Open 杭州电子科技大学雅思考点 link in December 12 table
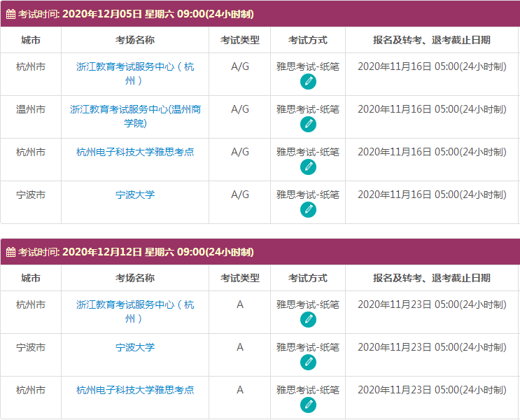The width and height of the screenshot is (520, 420). tap(135, 390)
